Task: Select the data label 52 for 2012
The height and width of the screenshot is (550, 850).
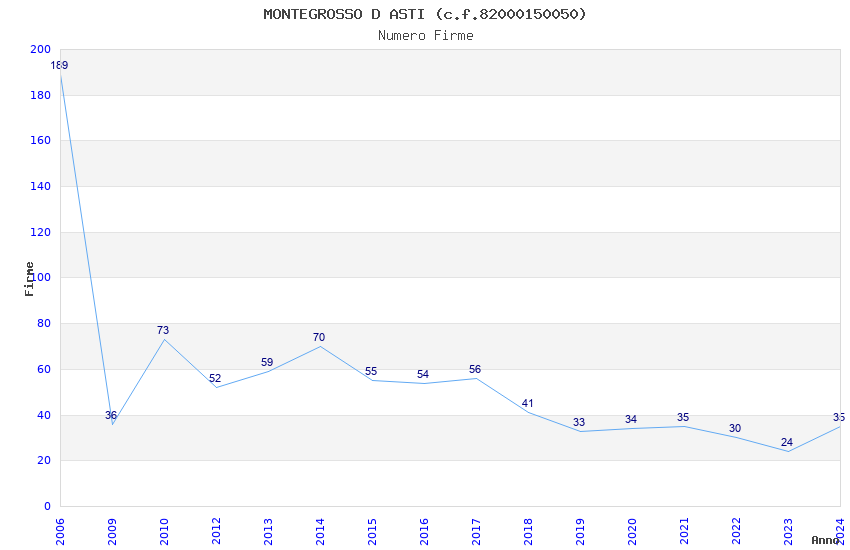Action: 215,378
